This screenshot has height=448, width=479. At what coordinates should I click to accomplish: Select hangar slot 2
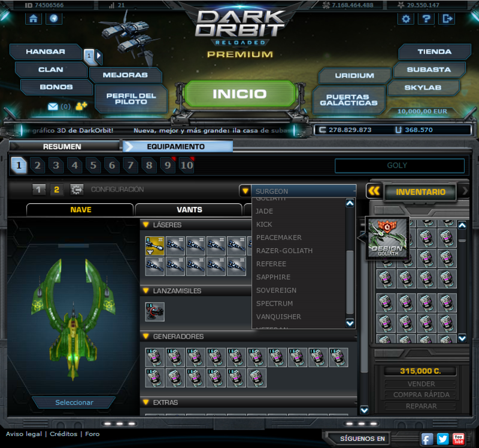click(38, 166)
